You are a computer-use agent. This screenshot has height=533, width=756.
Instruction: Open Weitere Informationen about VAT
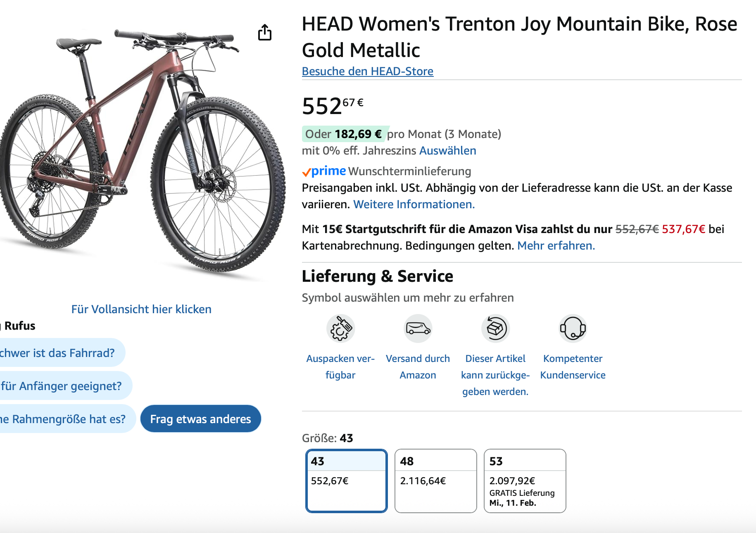click(x=414, y=204)
